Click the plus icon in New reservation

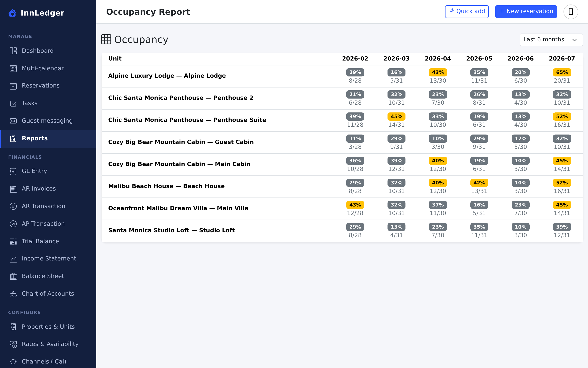pos(502,11)
